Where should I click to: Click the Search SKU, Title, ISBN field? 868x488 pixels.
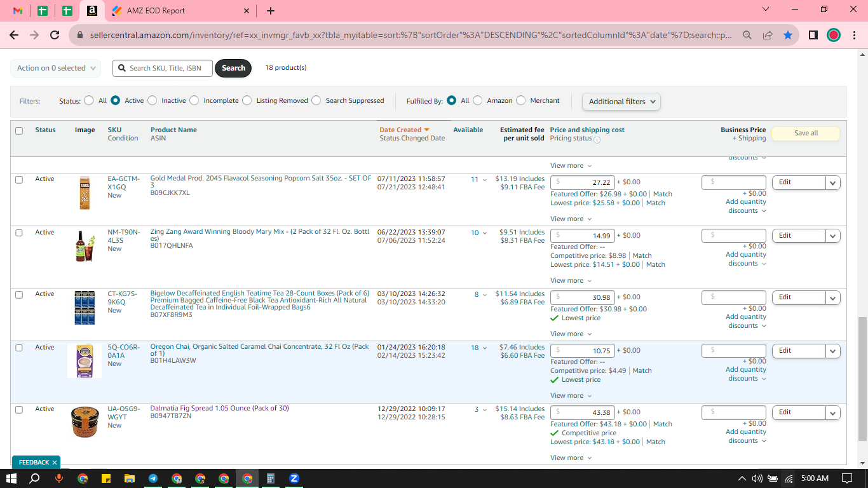point(163,68)
